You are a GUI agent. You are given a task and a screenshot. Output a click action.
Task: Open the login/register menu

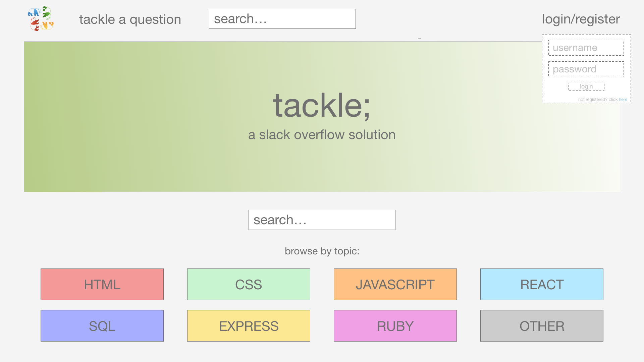(x=581, y=19)
